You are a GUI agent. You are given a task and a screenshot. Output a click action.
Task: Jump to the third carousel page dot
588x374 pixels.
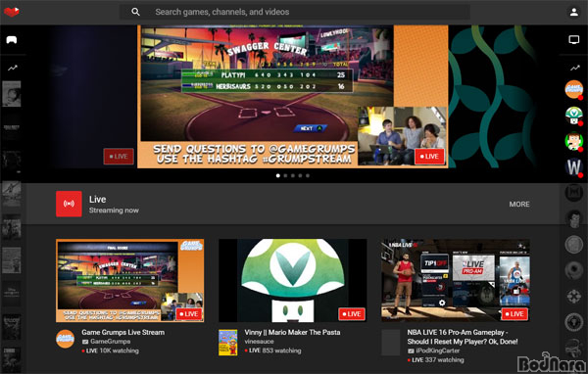click(293, 175)
